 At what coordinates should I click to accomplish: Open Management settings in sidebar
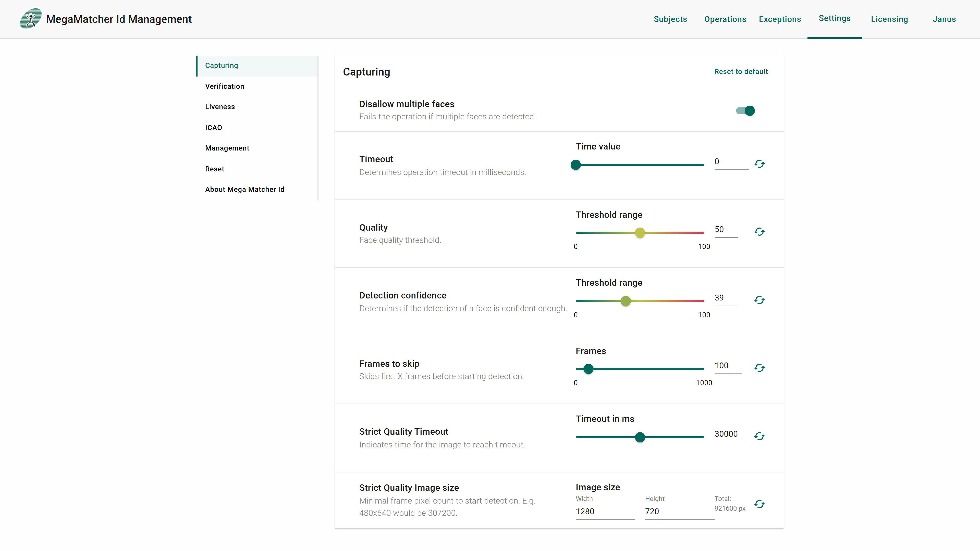point(257,148)
